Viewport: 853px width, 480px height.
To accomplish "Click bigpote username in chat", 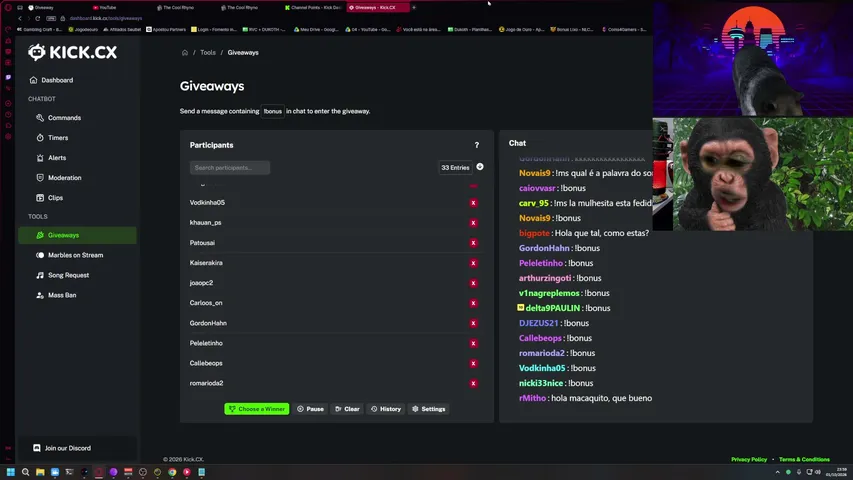I will point(534,233).
